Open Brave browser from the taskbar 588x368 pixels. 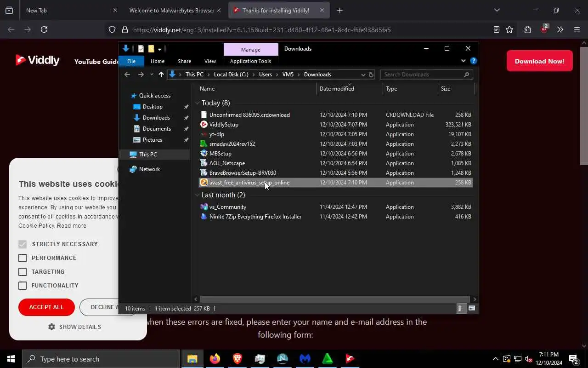tap(237, 359)
